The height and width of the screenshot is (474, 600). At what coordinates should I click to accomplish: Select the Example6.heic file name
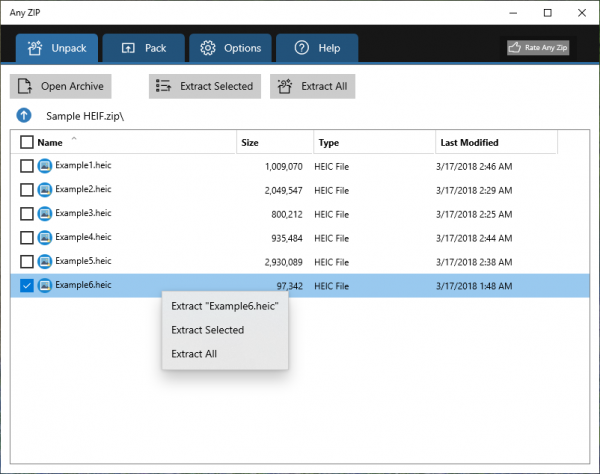point(83,285)
